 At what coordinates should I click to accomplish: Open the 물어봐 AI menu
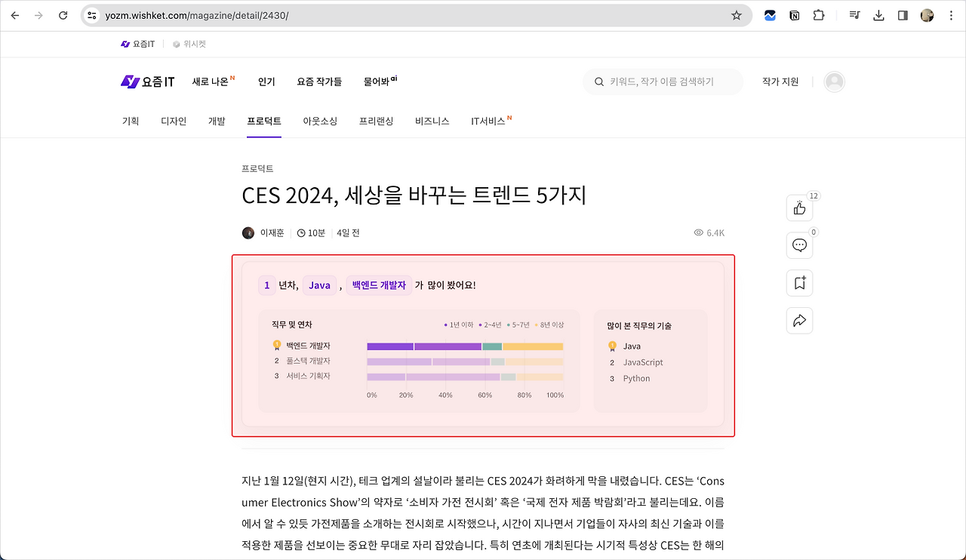(380, 81)
